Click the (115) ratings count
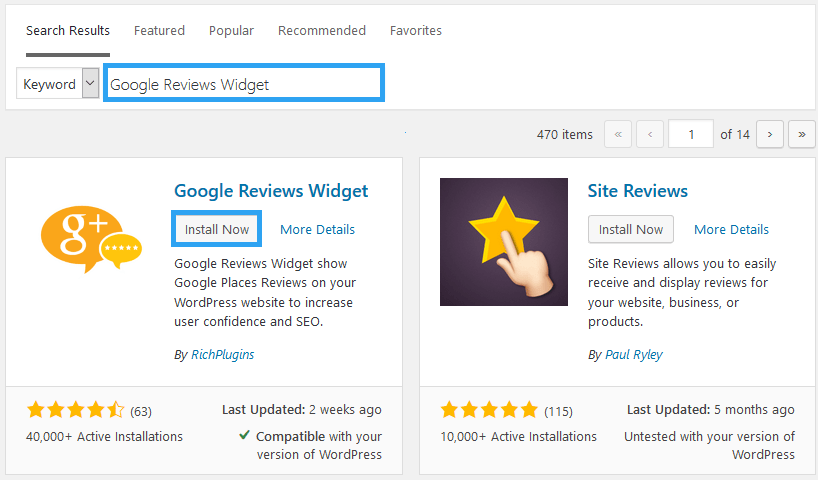The height and width of the screenshot is (480, 818). (x=558, y=412)
